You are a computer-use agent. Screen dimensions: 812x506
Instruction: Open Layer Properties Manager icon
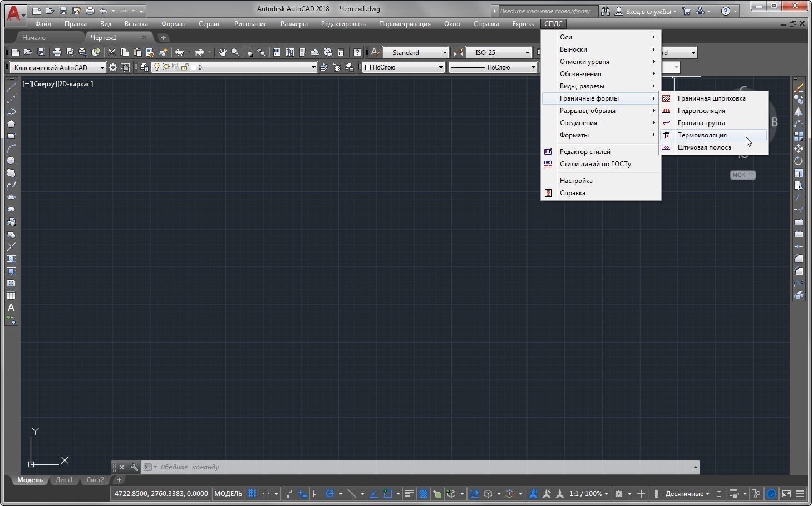click(144, 67)
